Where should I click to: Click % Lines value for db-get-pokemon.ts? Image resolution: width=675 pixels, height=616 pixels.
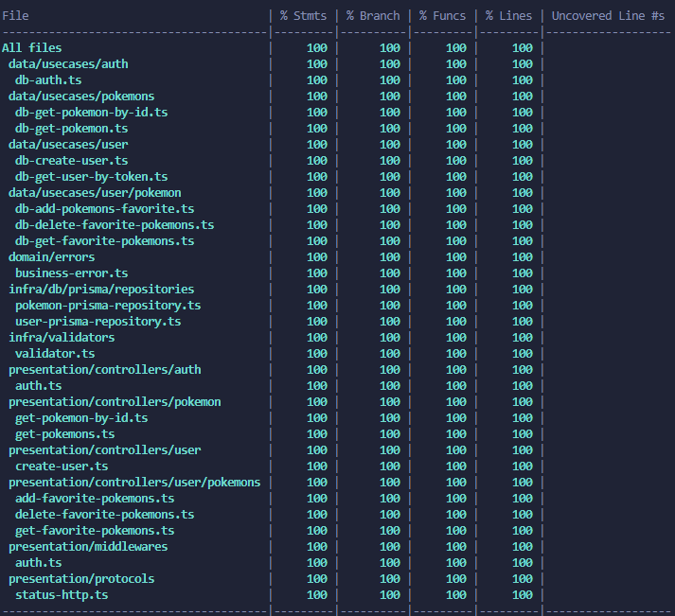pyautogui.click(x=523, y=128)
